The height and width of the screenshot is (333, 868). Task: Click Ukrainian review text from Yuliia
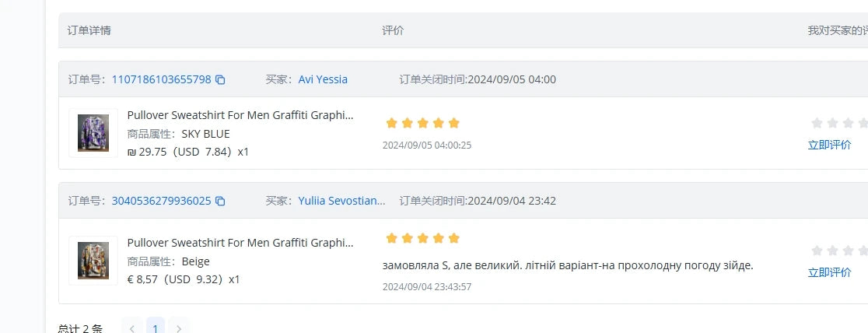(568, 265)
